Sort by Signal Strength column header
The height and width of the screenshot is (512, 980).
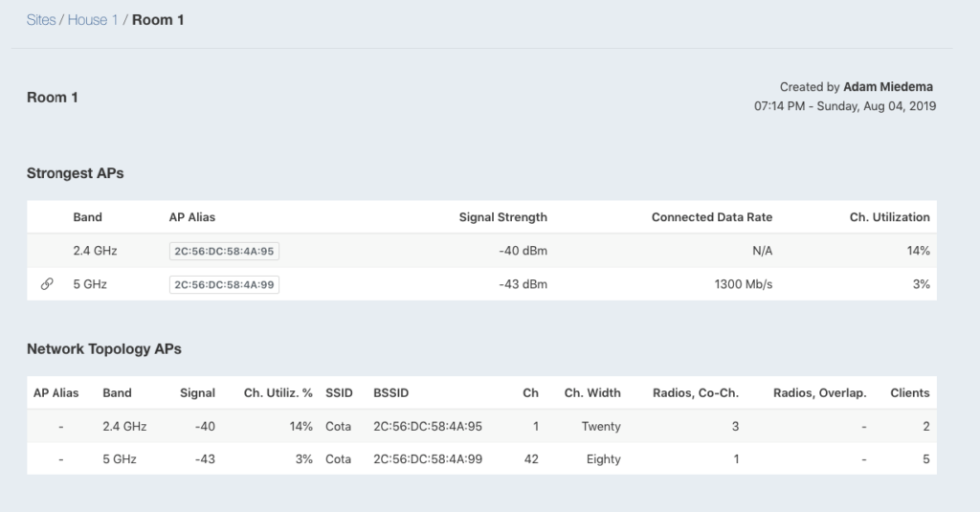tap(502, 217)
